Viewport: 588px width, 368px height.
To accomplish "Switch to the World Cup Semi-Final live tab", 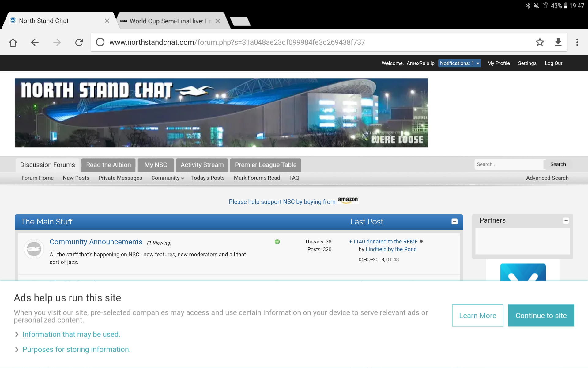I will (x=170, y=21).
